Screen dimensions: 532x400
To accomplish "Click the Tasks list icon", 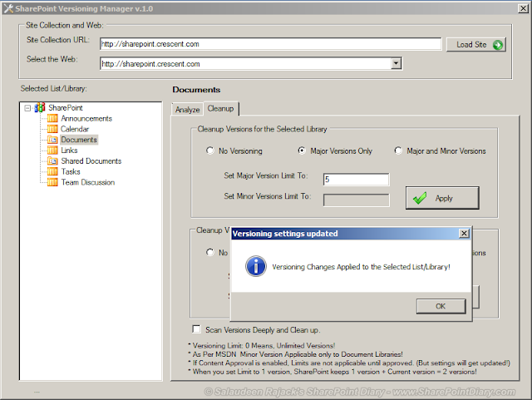I will (x=52, y=171).
